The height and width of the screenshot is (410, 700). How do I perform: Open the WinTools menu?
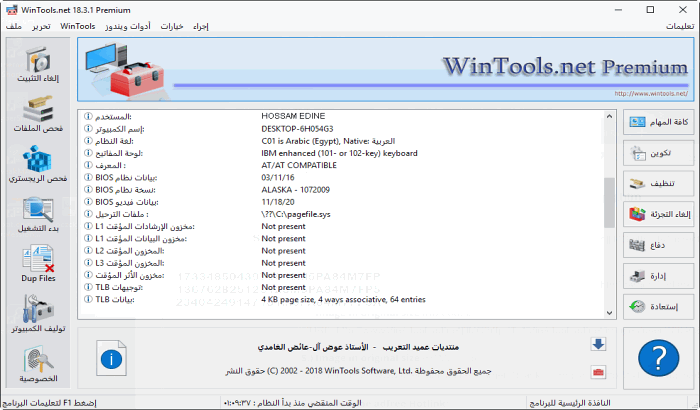point(78,26)
